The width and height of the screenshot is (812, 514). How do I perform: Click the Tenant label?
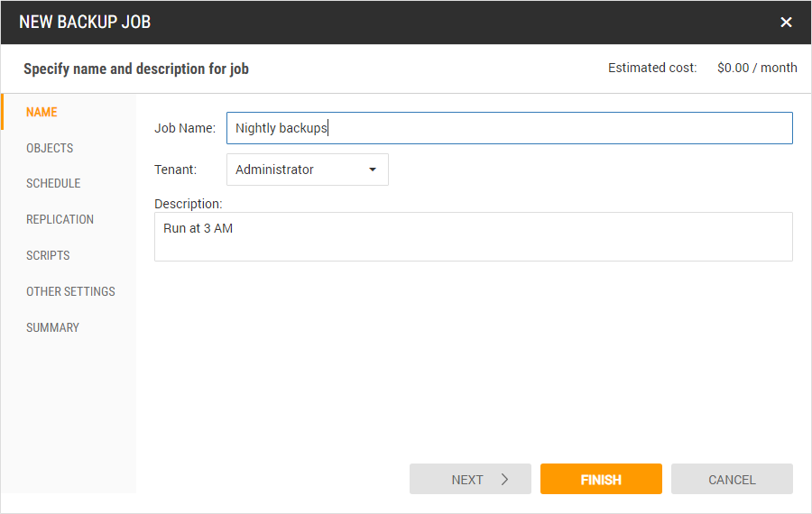point(175,170)
